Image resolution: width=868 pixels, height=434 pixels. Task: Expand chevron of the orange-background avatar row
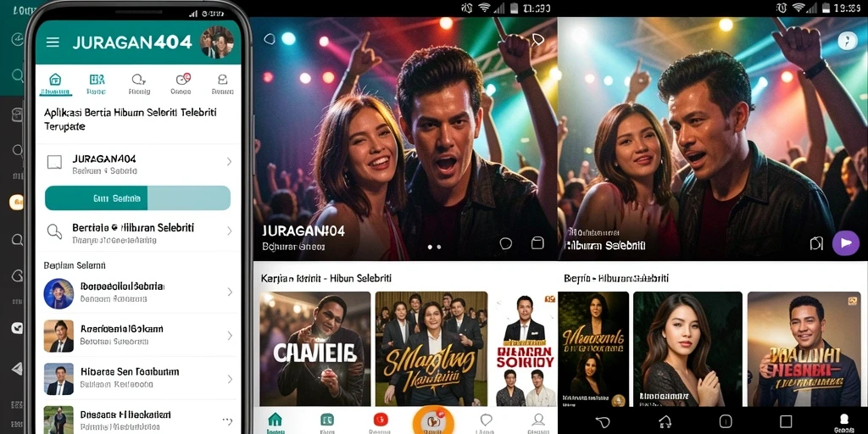tap(229, 336)
